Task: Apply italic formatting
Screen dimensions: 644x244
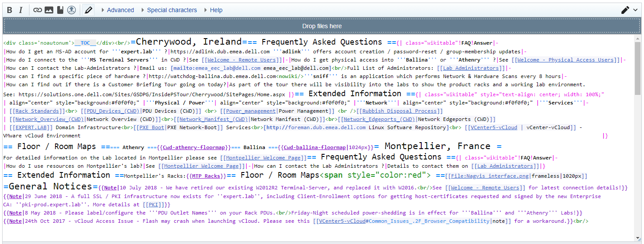Action: click(x=20, y=10)
